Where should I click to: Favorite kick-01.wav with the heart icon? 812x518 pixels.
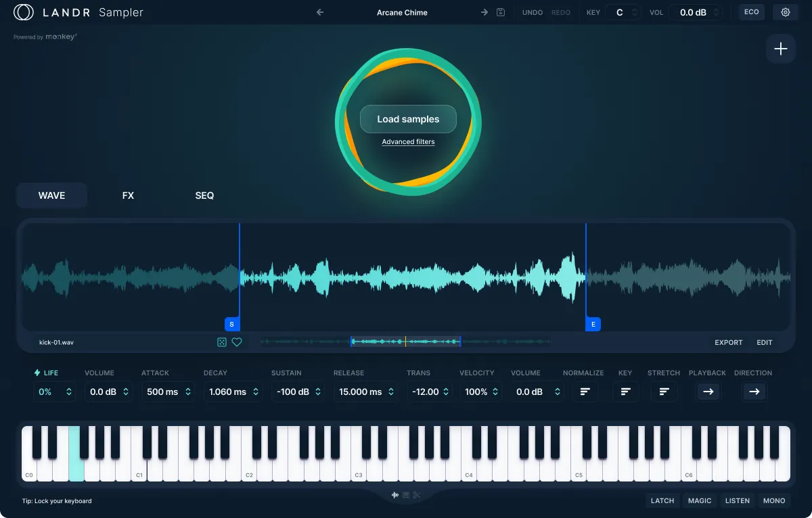237,342
